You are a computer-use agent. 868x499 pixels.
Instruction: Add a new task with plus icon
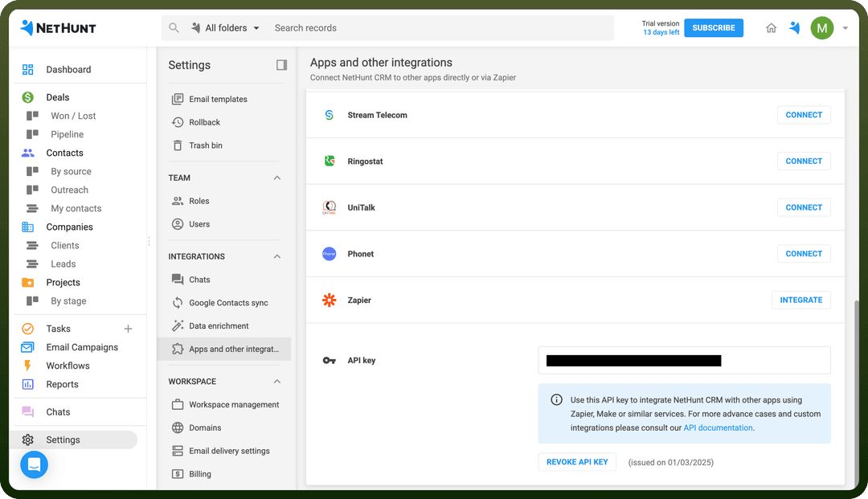(128, 329)
